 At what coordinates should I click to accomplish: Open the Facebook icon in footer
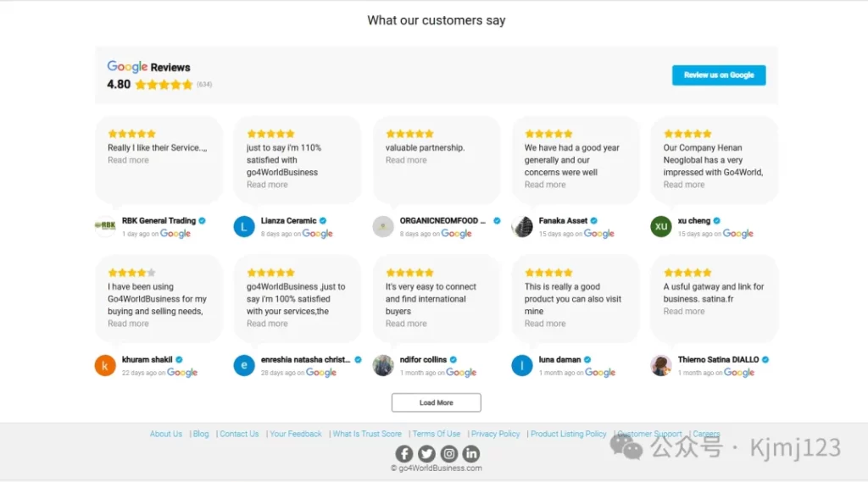[404, 454]
